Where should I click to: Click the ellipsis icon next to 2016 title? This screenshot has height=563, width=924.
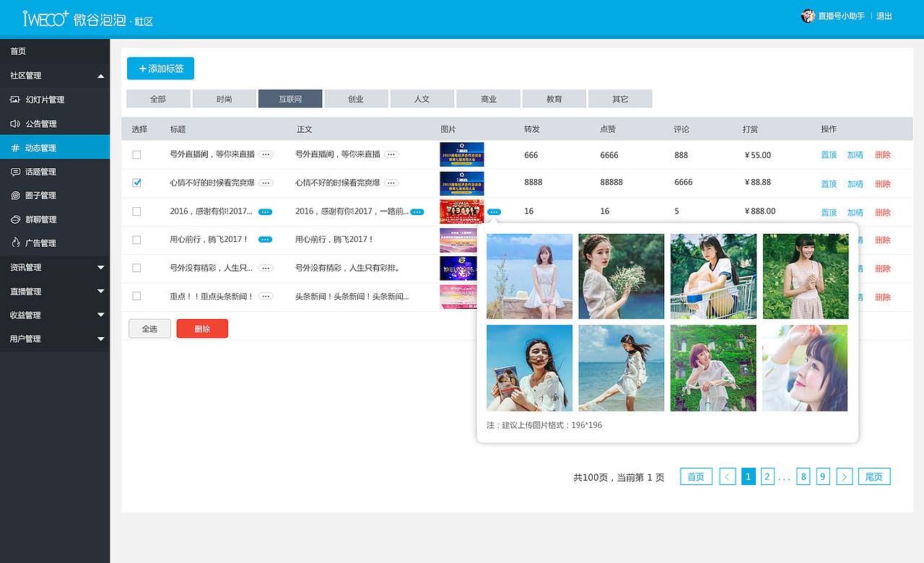pyautogui.click(x=264, y=211)
